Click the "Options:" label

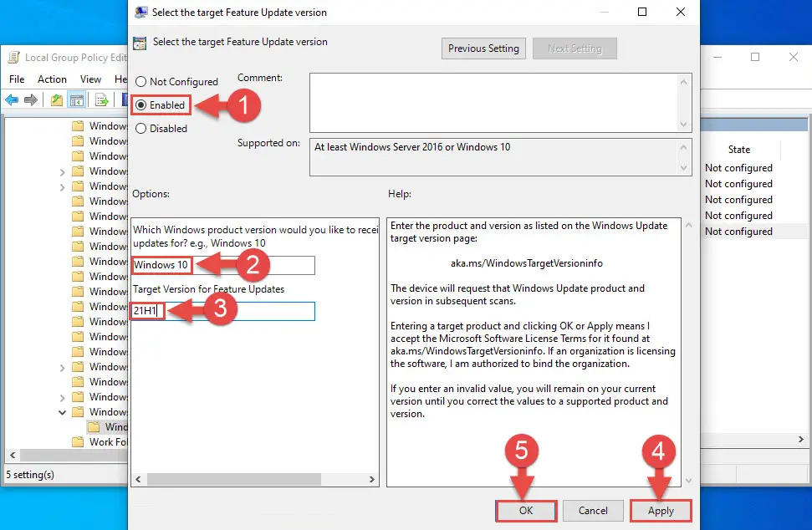point(151,194)
